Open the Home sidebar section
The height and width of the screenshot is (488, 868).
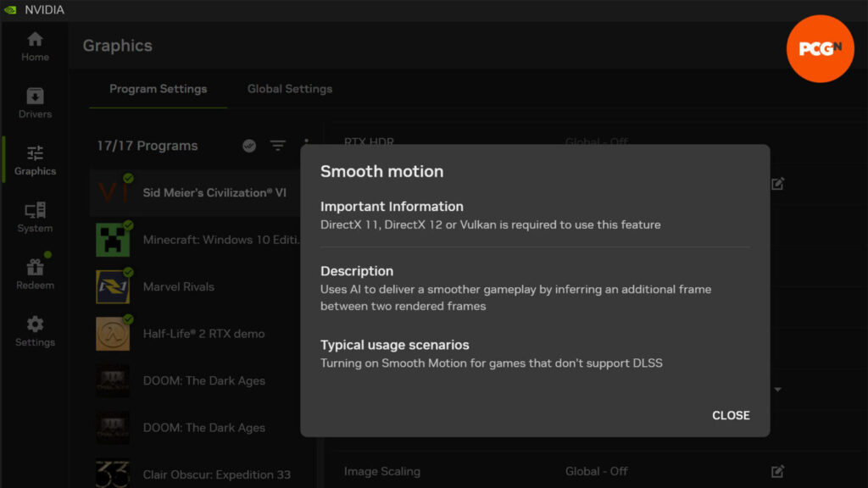35,47
